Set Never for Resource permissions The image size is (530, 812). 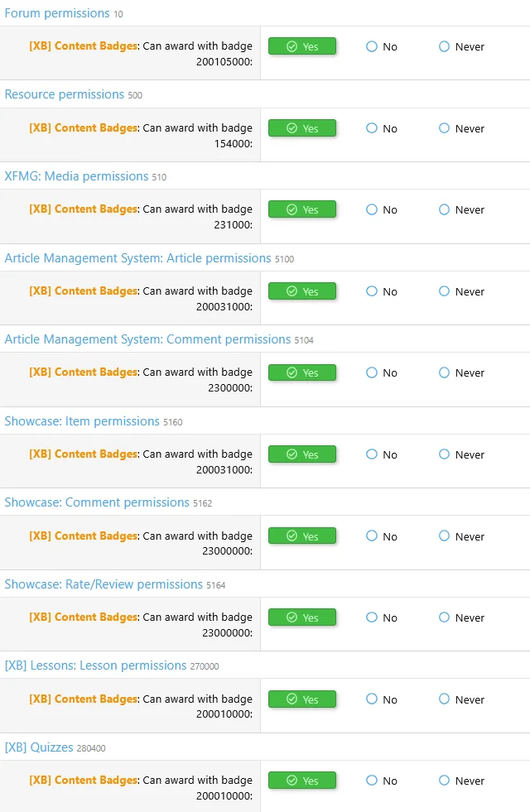461,128
